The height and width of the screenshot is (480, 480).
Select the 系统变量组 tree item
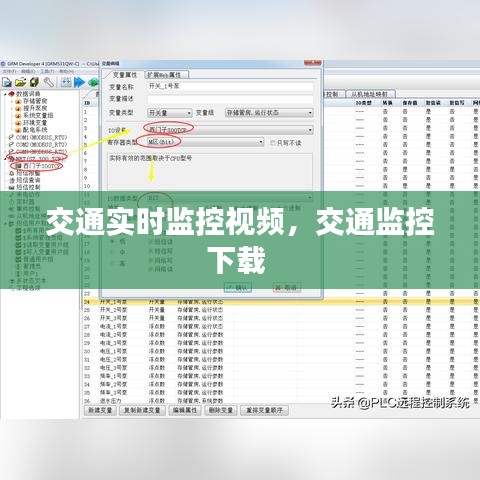[38, 116]
